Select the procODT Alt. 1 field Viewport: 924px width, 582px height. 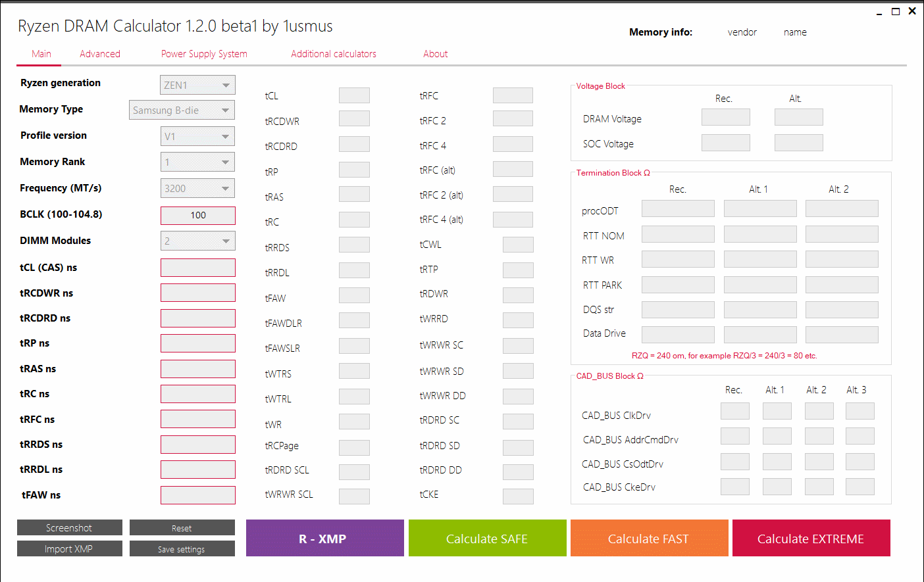[760, 208]
